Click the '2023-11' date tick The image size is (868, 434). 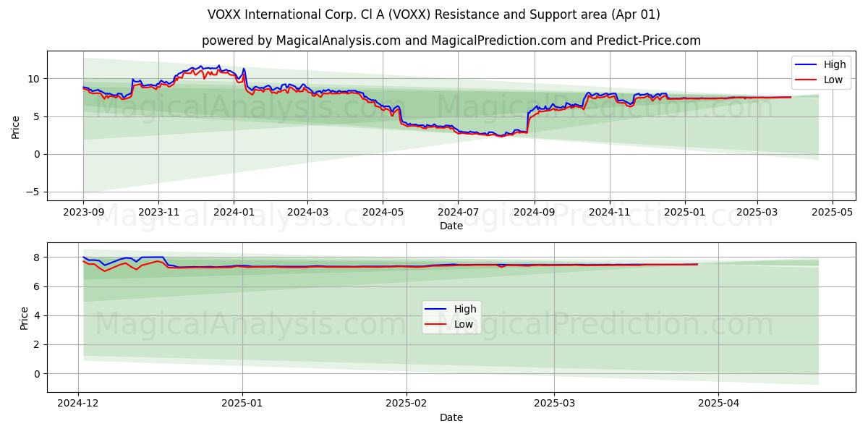[x=158, y=212]
